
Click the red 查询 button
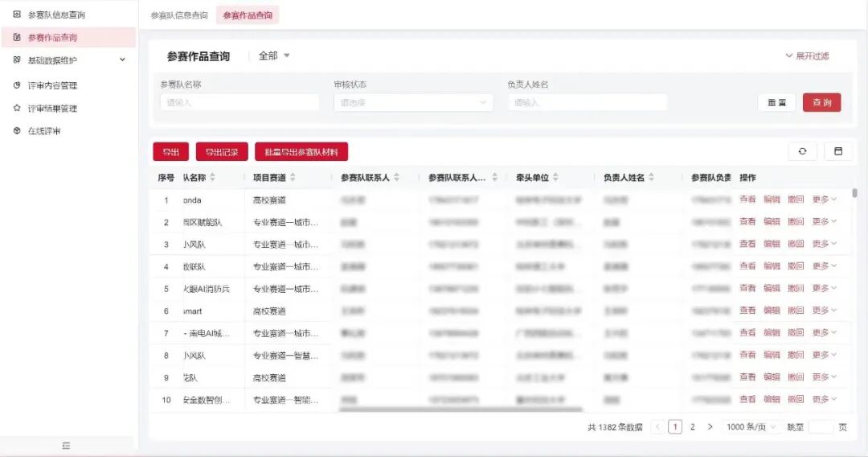tap(821, 103)
